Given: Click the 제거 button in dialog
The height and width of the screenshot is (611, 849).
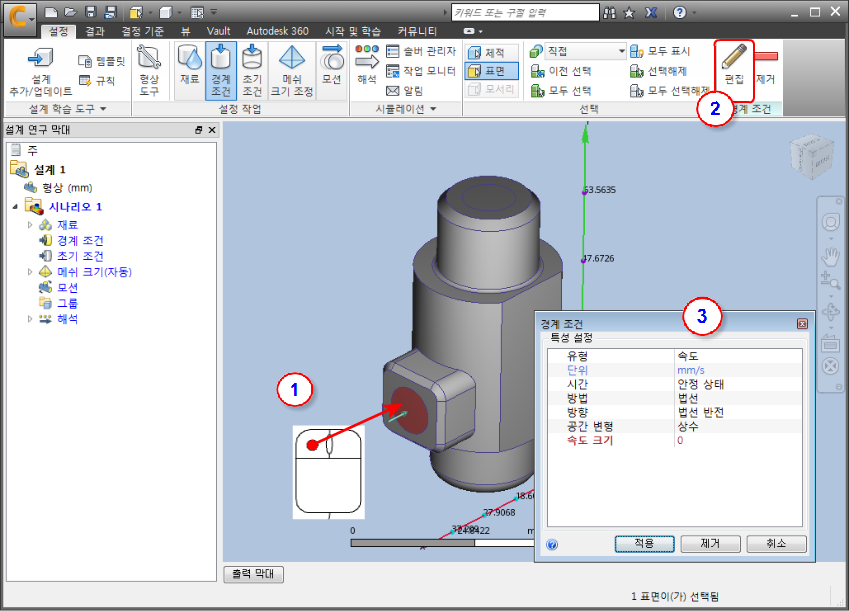Looking at the screenshot, I should [710, 543].
